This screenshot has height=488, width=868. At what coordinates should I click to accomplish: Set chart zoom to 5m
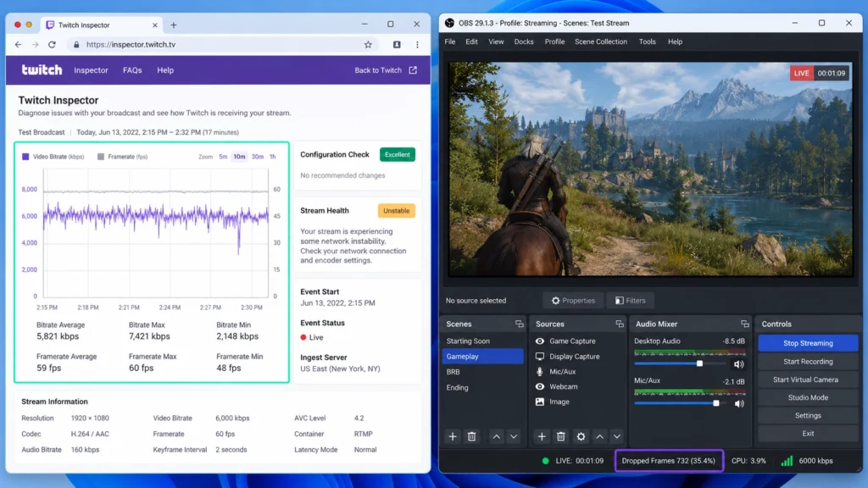coord(223,157)
